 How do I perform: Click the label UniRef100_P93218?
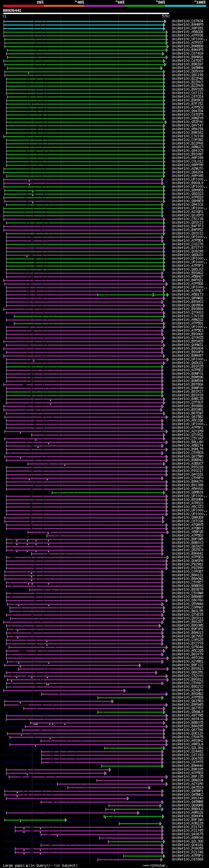(187, 467)
